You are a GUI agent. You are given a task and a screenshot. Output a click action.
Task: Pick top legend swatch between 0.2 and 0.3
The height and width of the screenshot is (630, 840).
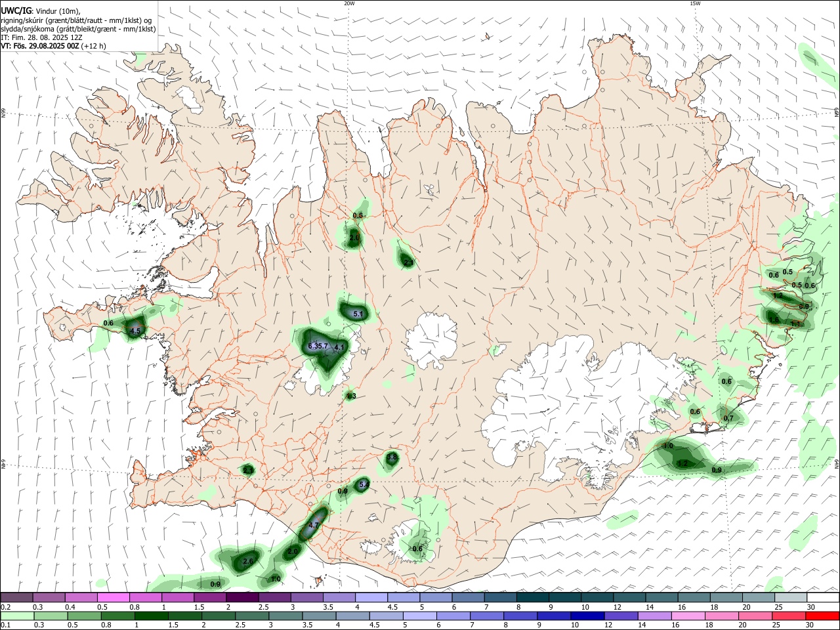point(16,597)
